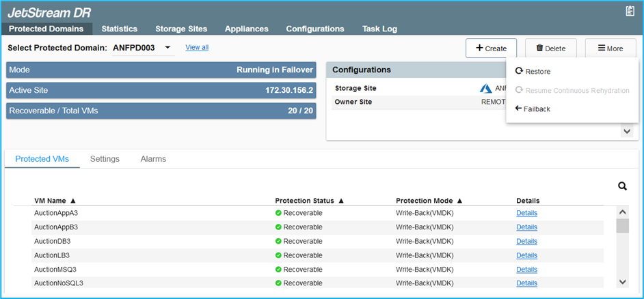Click the Delete button
This screenshot has width=644, height=299.
pos(550,48)
